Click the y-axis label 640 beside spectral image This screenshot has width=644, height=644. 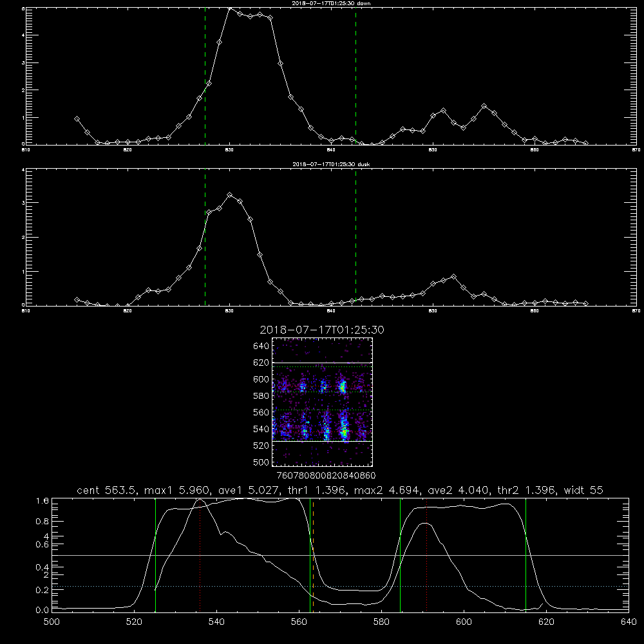point(261,346)
